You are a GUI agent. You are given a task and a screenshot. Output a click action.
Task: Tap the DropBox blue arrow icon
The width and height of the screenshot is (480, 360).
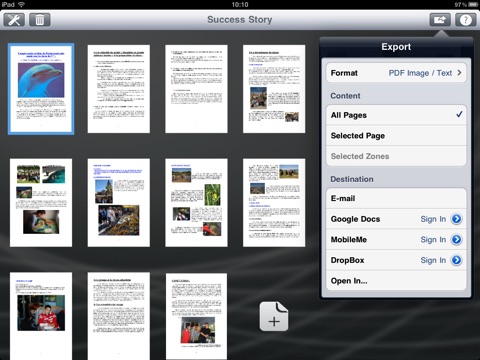(x=456, y=260)
